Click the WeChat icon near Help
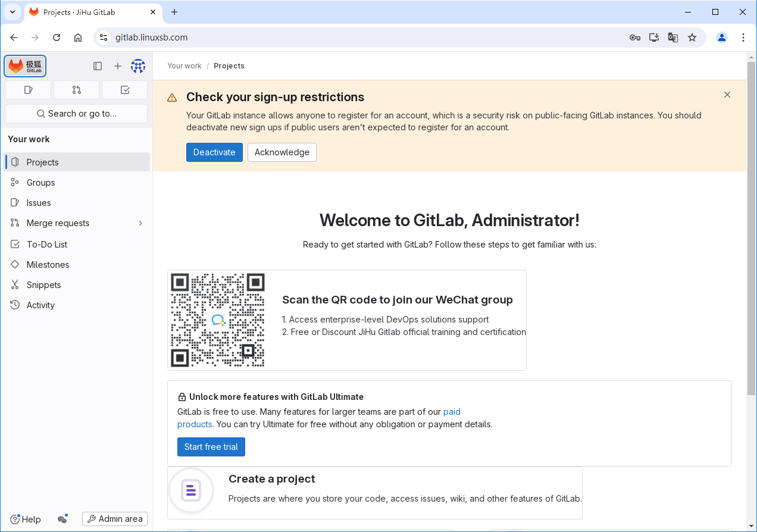 tap(62, 519)
